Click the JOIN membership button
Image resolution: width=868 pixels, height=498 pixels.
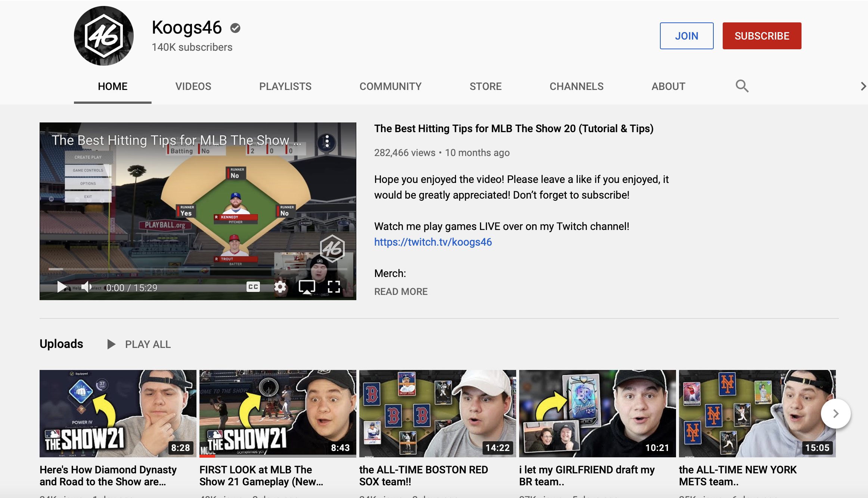pyautogui.click(x=686, y=36)
